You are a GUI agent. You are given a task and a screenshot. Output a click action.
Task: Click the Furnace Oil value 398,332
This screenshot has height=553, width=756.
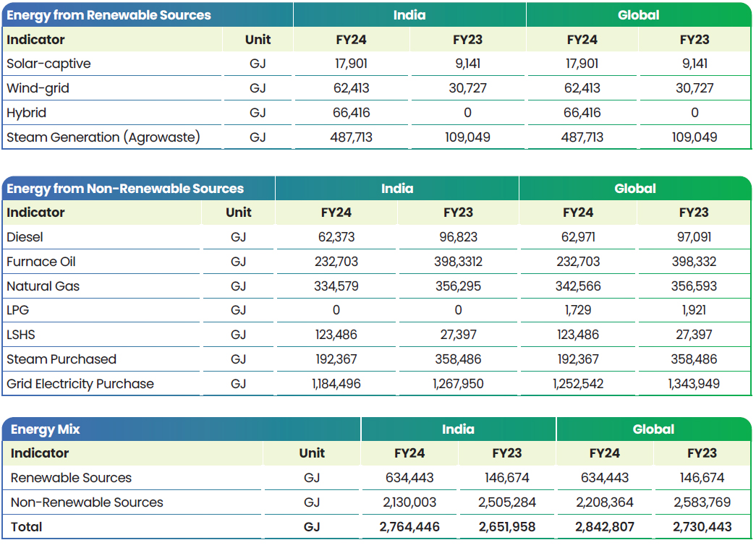pyautogui.click(x=694, y=262)
